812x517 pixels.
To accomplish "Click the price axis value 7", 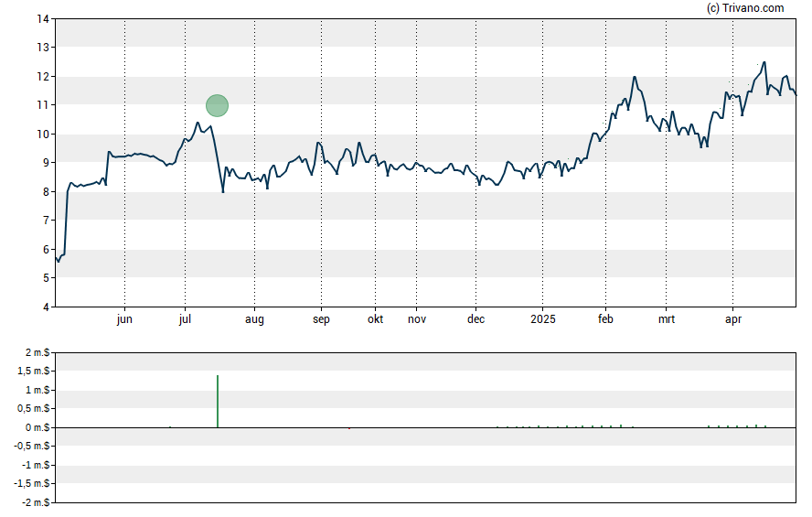I will point(46,221).
